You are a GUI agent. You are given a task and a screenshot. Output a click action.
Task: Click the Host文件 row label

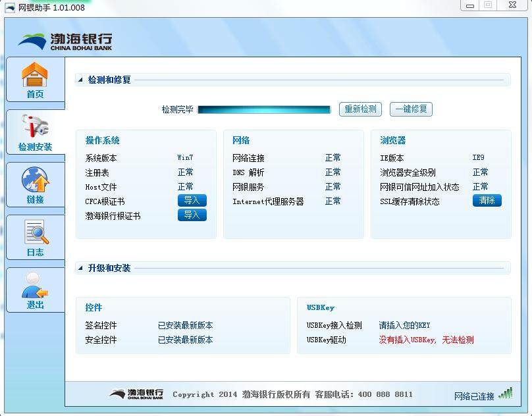101,187
